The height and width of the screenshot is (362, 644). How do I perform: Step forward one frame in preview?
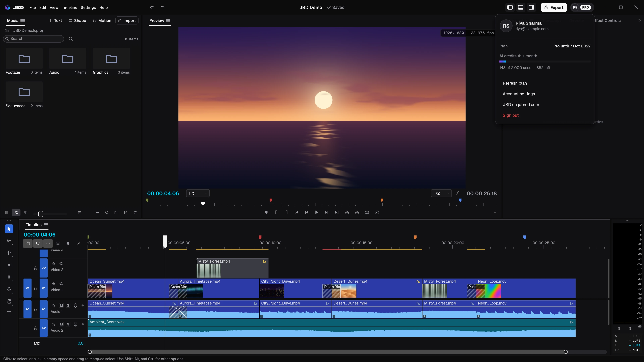click(x=327, y=212)
